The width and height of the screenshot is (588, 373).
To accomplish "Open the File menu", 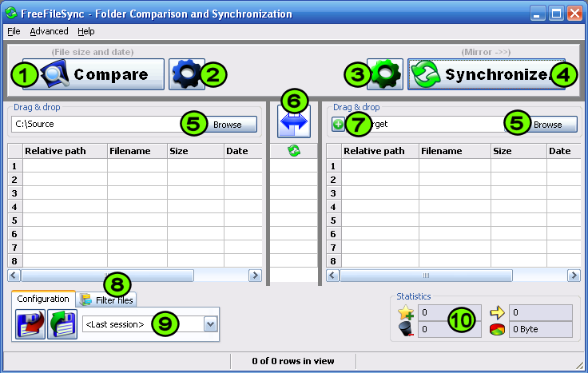I will pyautogui.click(x=14, y=31).
